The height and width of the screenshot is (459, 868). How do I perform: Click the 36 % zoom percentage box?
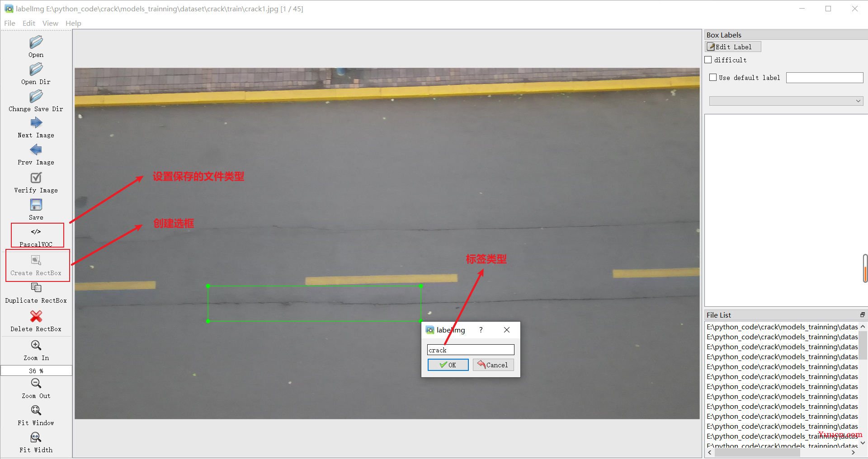[36, 370]
